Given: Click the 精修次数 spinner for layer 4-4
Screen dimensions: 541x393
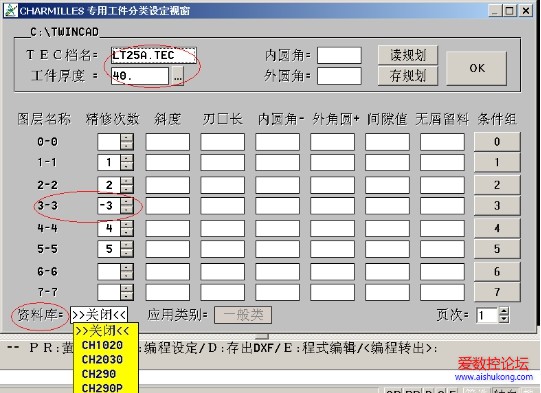Looking at the screenshot, I should click(127, 228).
